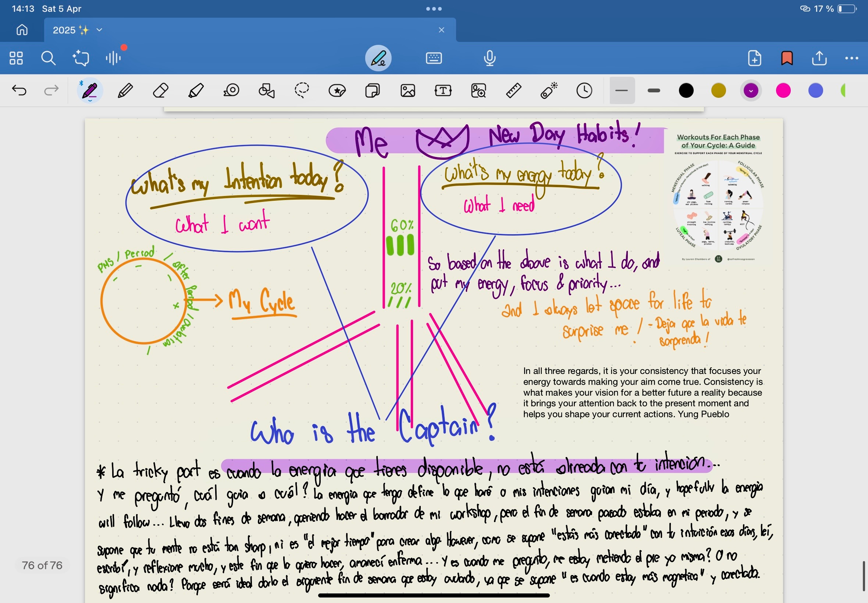868x603 pixels.
Task: Toggle the pen drawing mode button
Action: pos(378,58)
